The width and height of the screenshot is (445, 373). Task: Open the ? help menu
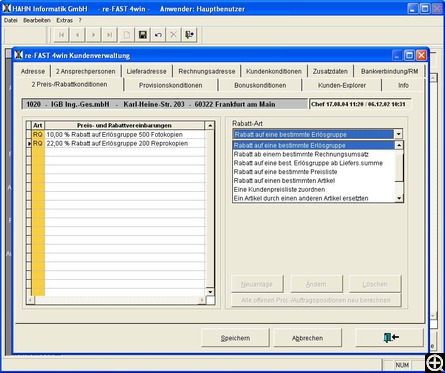[x=80, y=20]
